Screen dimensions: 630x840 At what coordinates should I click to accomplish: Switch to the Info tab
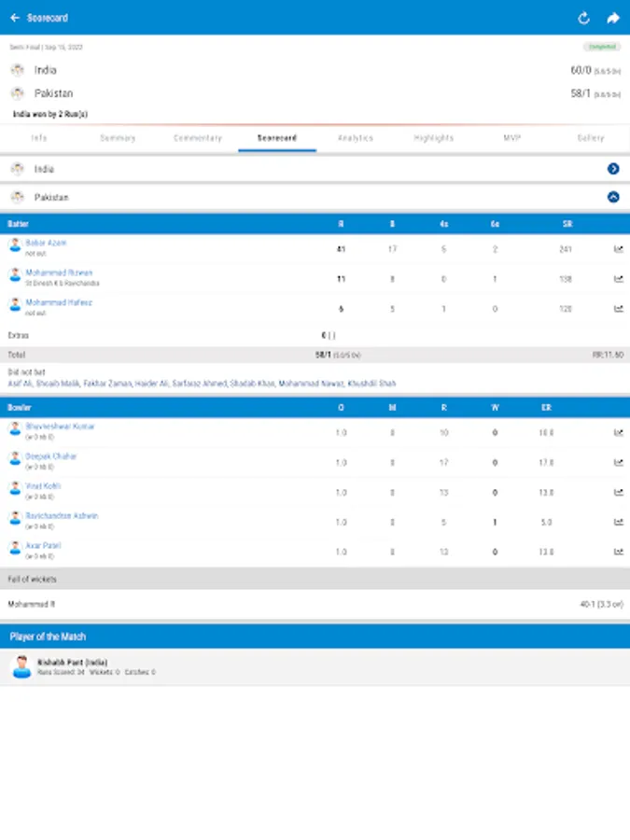pyautogui.click(x=39, y=138)
